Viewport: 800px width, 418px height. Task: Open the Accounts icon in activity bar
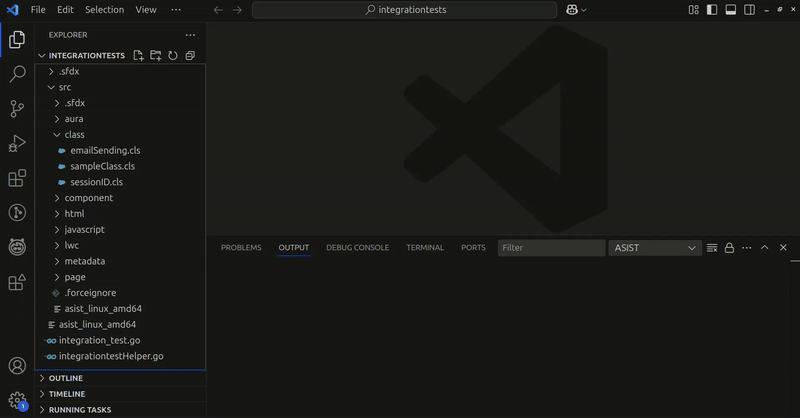pyautogui.click(x=17, y=366)
